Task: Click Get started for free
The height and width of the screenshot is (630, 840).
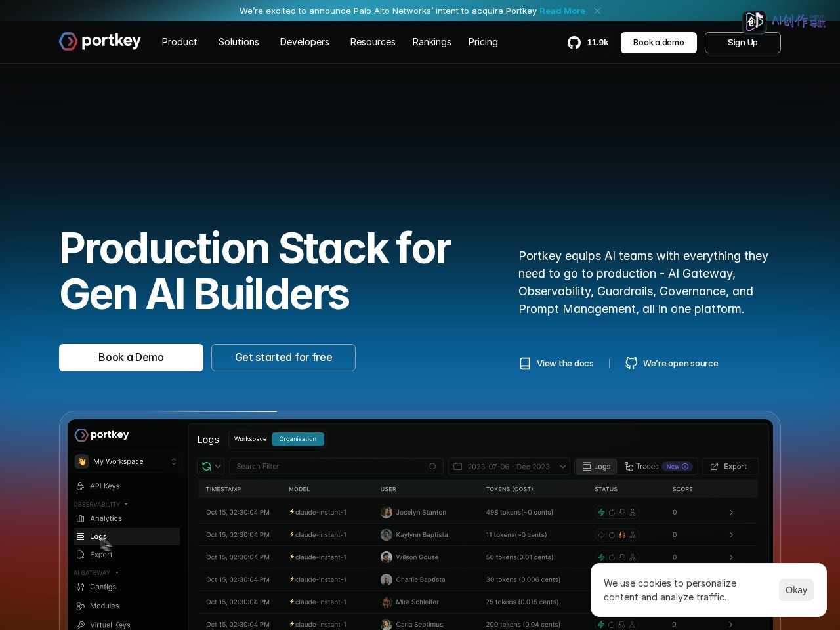Action: click(x=283, y=358)
